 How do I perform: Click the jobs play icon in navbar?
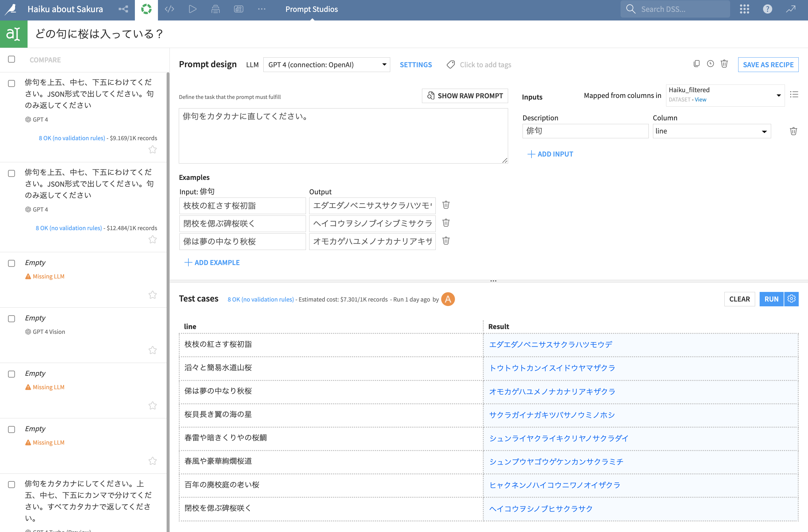(x=193, y=9)
